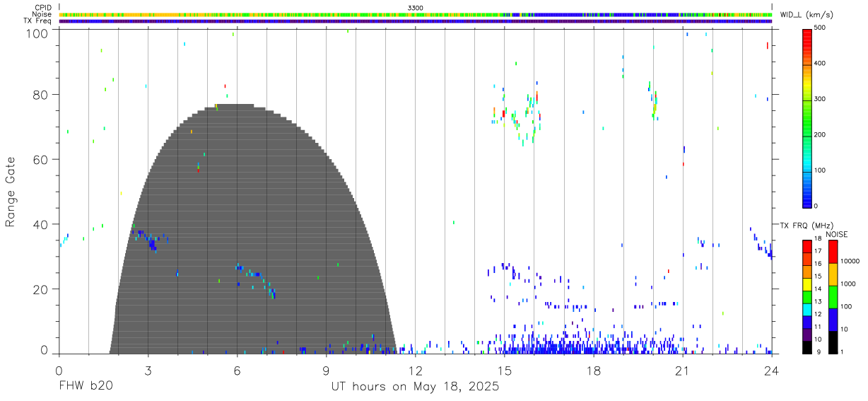The height and width of the screenshot is (401, 868).
Task: Click the 400 tick on the width colorbar
Action: (820, 64)
